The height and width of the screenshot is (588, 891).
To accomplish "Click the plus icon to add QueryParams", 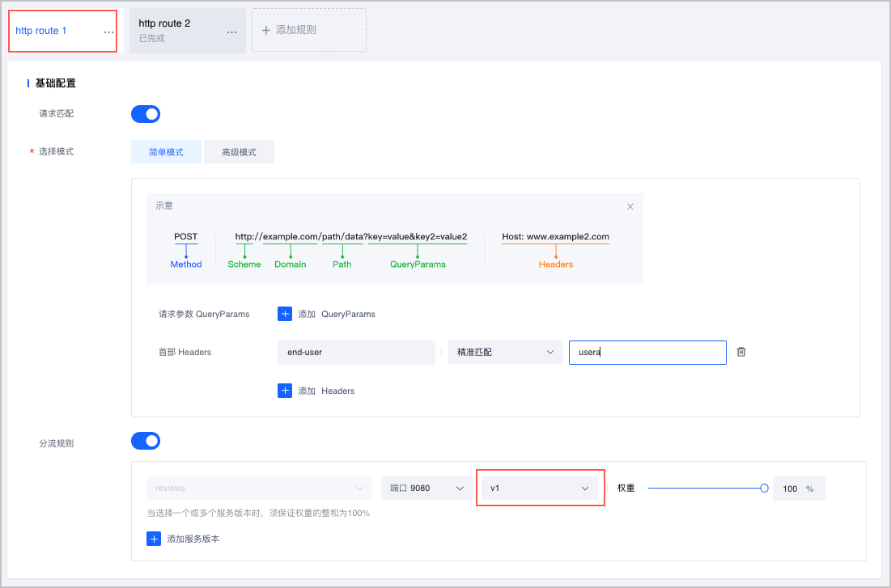I will pyautogui.click(x=284, y=314).
